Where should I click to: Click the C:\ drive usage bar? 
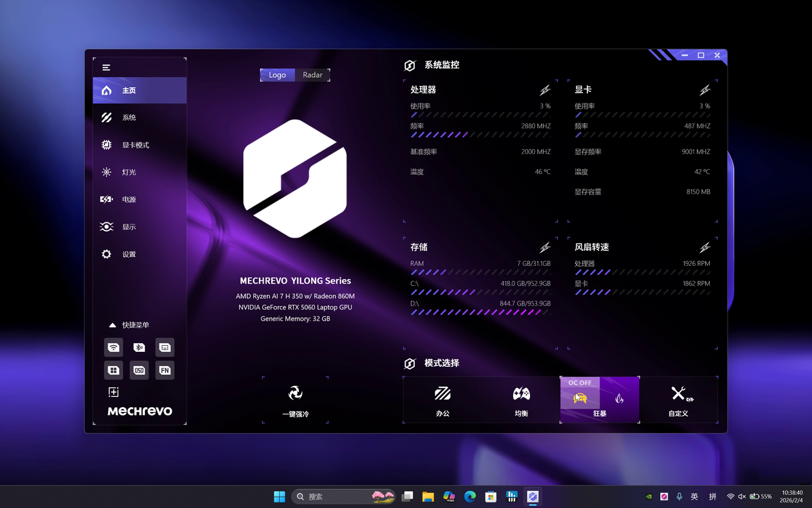[x=480, y=293]
